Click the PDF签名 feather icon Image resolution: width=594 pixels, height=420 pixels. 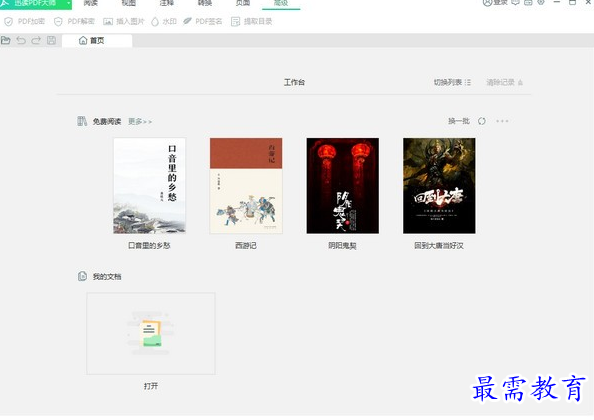[x=187, y=21]
